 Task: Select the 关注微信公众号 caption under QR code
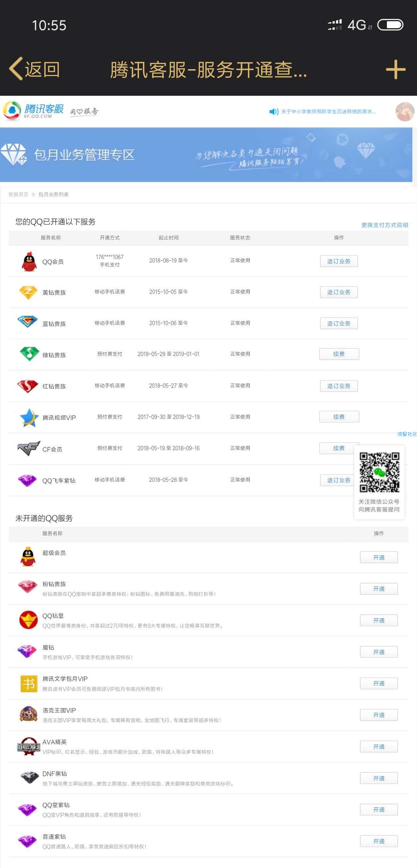[379, 502]
